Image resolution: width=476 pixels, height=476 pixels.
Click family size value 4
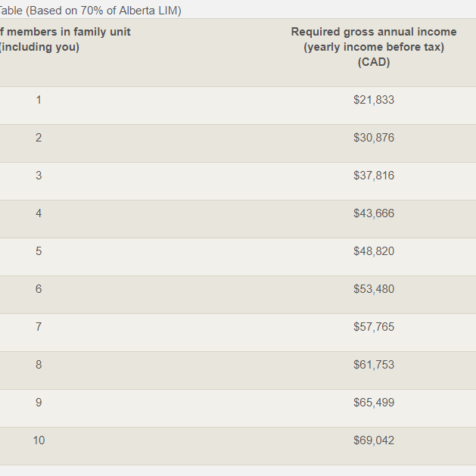click(39, 213)
